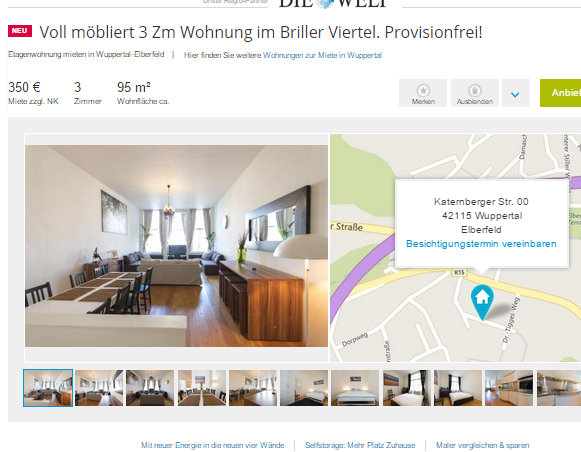Click the Die Welt logo
This screenshot has height=452, width=581.
[x=333, y=3]
